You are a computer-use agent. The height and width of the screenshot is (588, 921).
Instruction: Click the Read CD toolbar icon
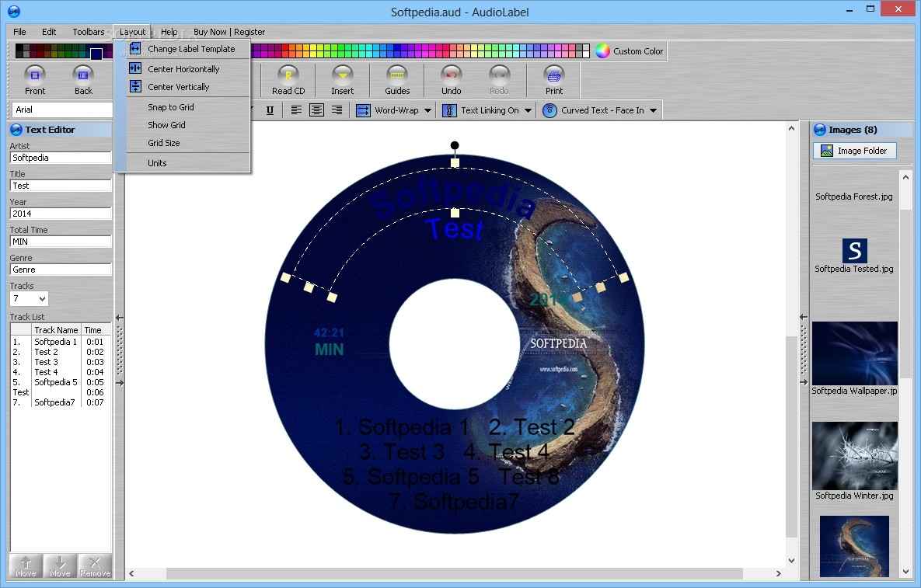click(288, 75)
